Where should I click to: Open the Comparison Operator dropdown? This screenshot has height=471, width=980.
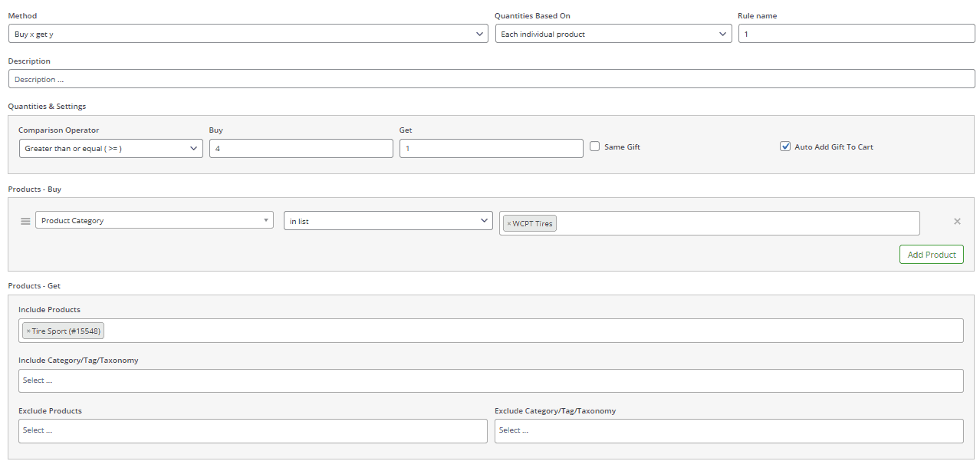[110, 149]
